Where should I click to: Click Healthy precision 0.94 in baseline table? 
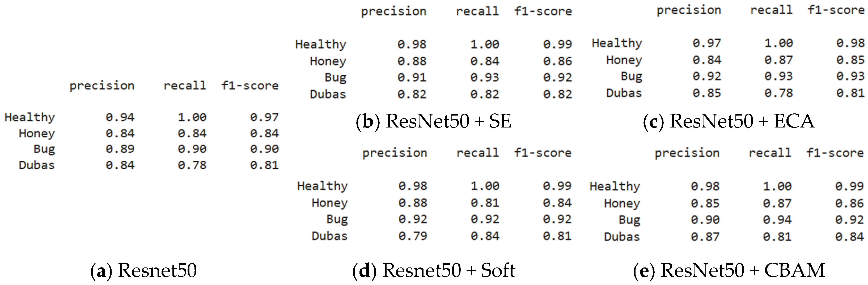[120, 117]
